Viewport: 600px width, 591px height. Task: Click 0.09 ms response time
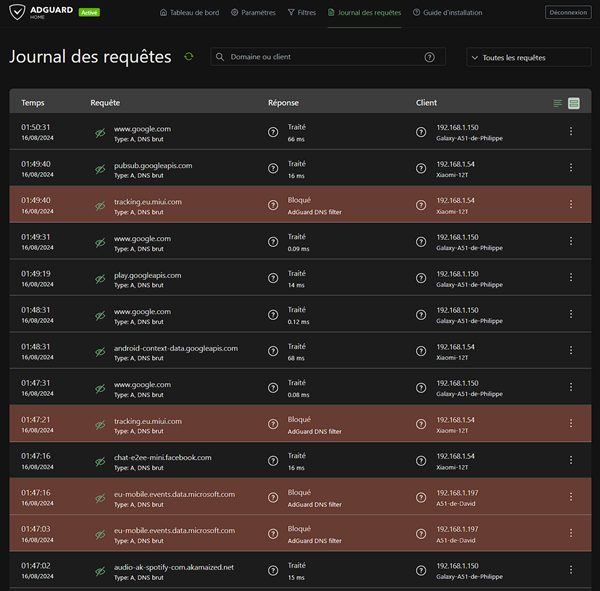(298, 249)
